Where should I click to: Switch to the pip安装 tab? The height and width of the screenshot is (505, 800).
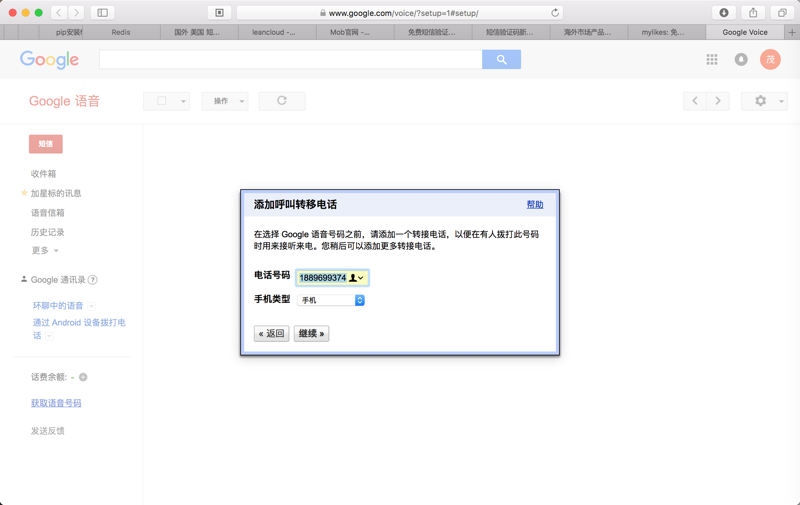click(x=61, y=32)
